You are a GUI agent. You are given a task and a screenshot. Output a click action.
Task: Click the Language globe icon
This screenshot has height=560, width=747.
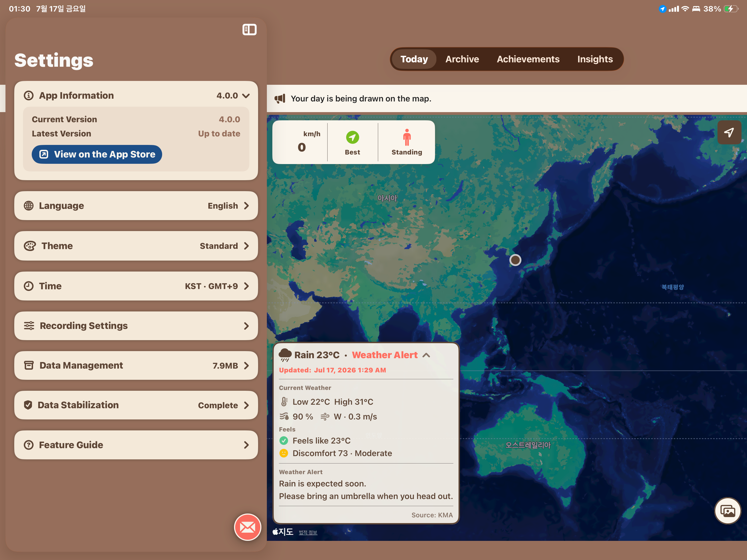coord(29,206)
